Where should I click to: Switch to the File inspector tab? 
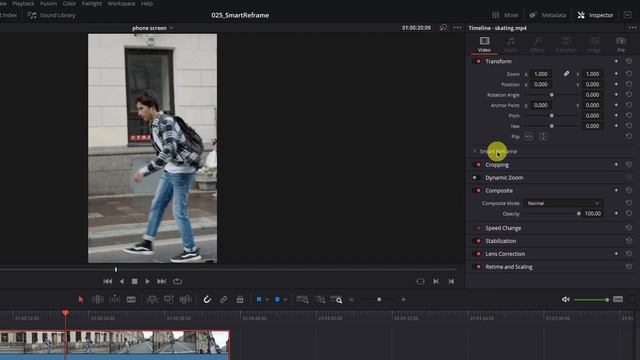click(x=621, y=44)
